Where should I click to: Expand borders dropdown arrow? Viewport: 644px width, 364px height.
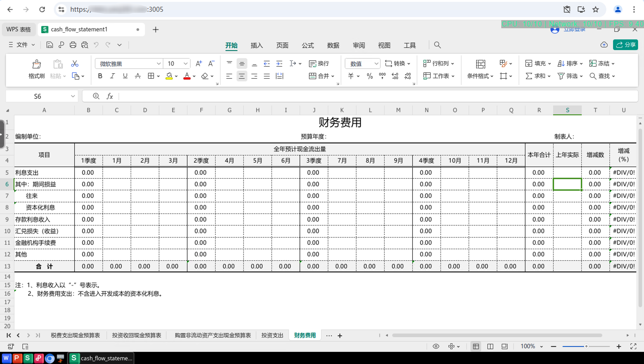pos(159,76)
